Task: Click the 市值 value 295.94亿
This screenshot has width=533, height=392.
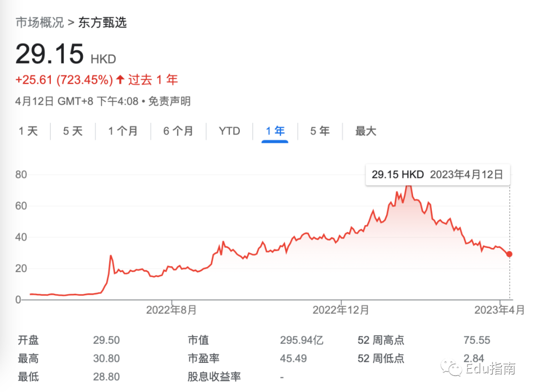Action: (x=302, y=340)
